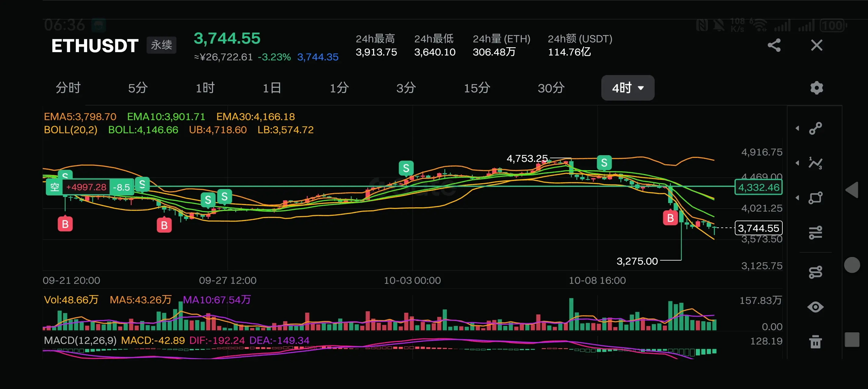
Task: Click the 4,332.46 position price line label
Action: click(x=758, y=187)
